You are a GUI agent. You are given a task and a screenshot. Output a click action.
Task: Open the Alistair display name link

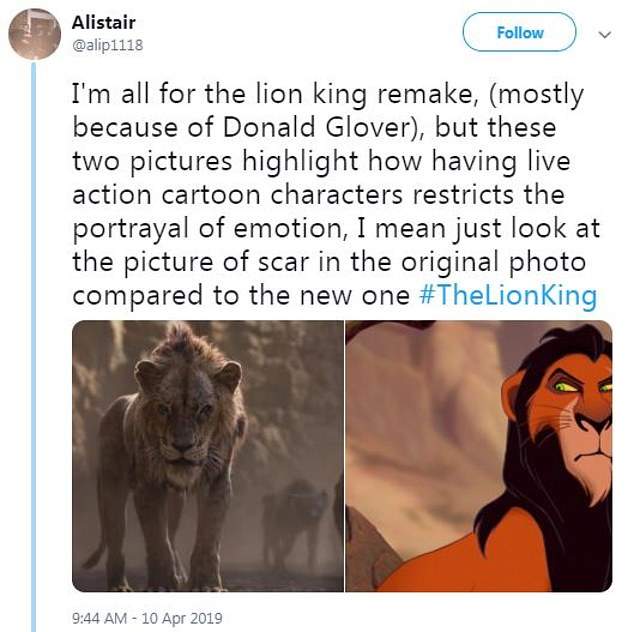pos(104,23)
